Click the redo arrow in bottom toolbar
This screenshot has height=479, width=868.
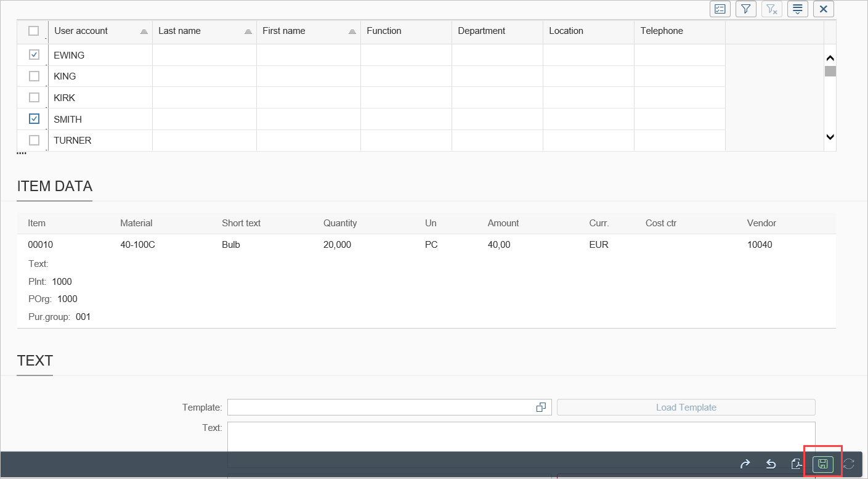(745, 464)
